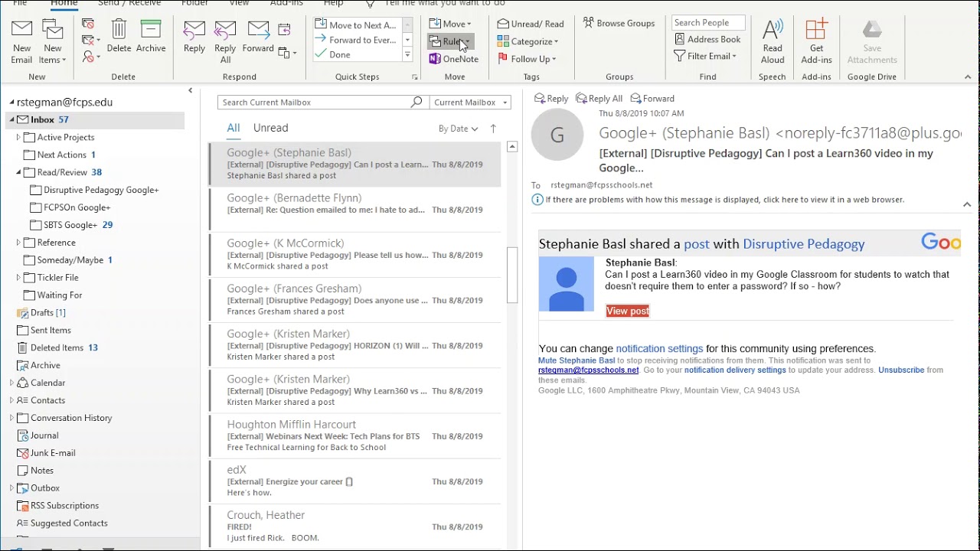Screen dimensions: 980x551
Task: Open Current Mailbox scope dropdown
Action: pyautogui.click(x=470, y=102)
